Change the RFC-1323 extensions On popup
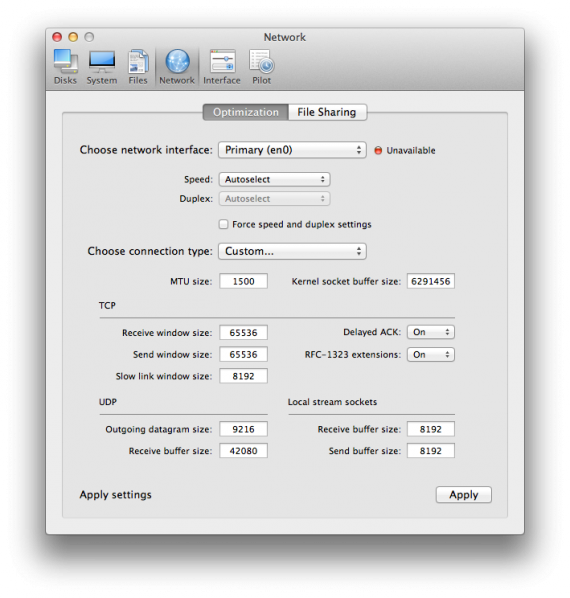Screen dimensions: 570x598 pyautogui.click(x=431, y=355)
